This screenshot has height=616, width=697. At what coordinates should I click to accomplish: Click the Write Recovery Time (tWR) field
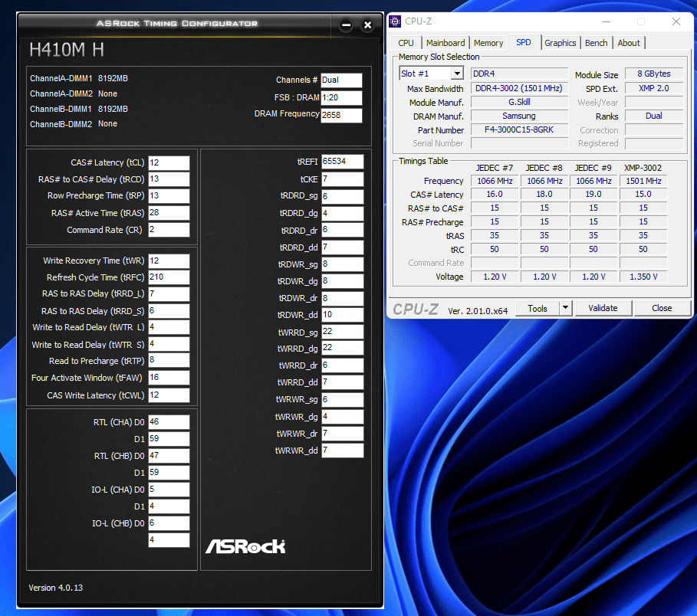click(169, 260)
